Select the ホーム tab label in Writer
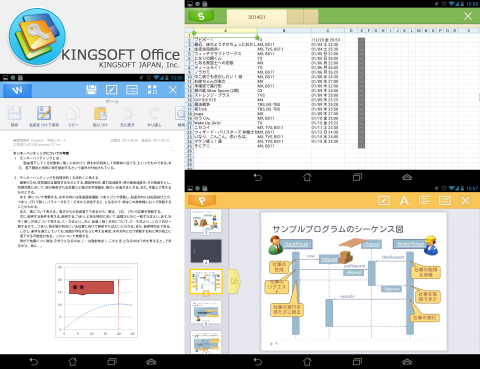 pos(112,101)
